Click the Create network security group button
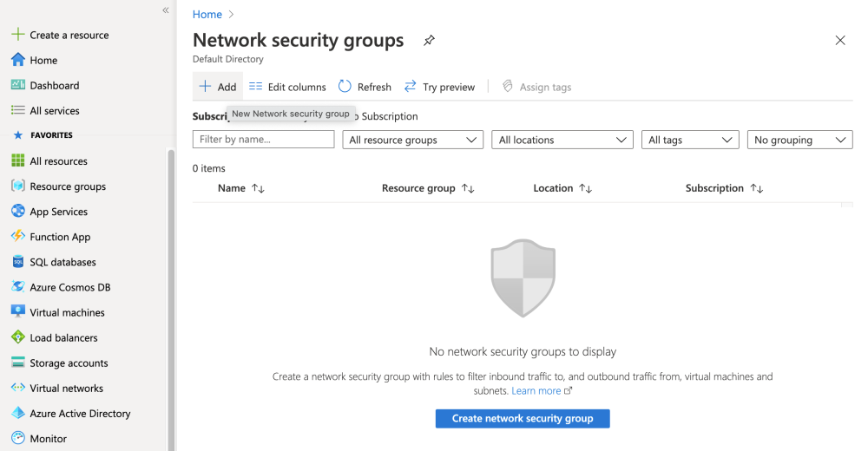 click(523, 419)
